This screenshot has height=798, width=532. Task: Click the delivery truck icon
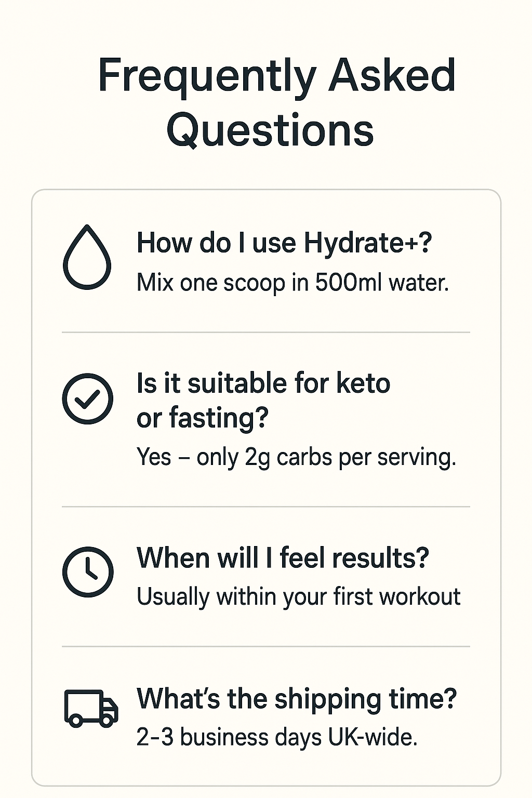(x=91, y=708)
